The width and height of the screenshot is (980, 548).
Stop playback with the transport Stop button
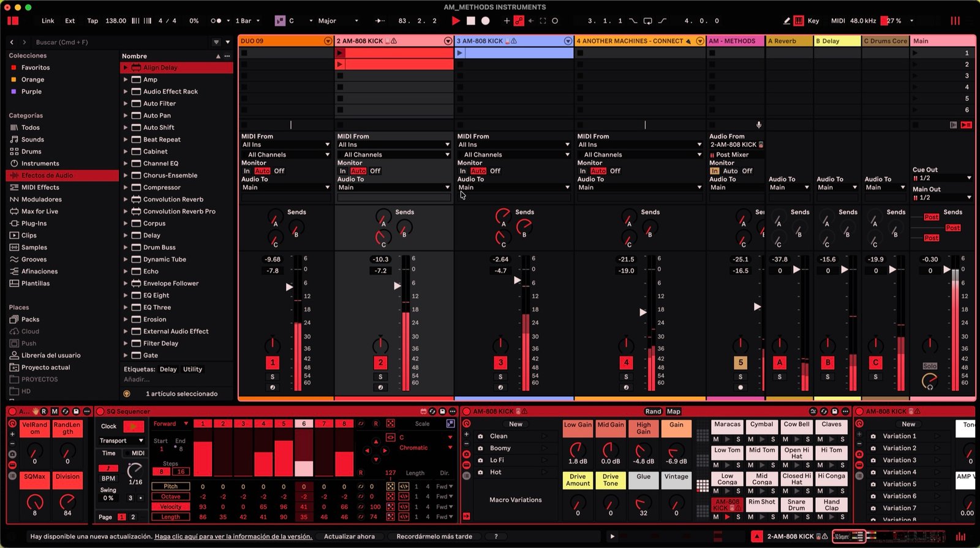coord(470,21)
